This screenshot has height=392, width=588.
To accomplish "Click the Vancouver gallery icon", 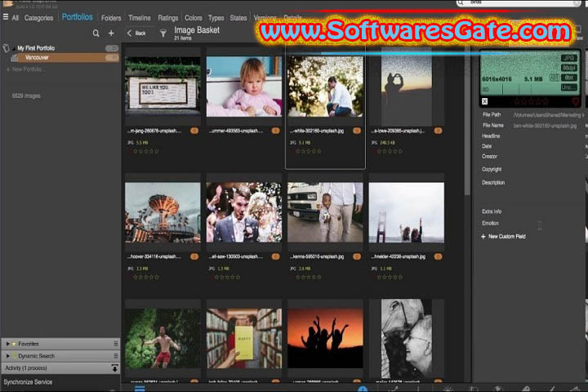I will (14, 58).
